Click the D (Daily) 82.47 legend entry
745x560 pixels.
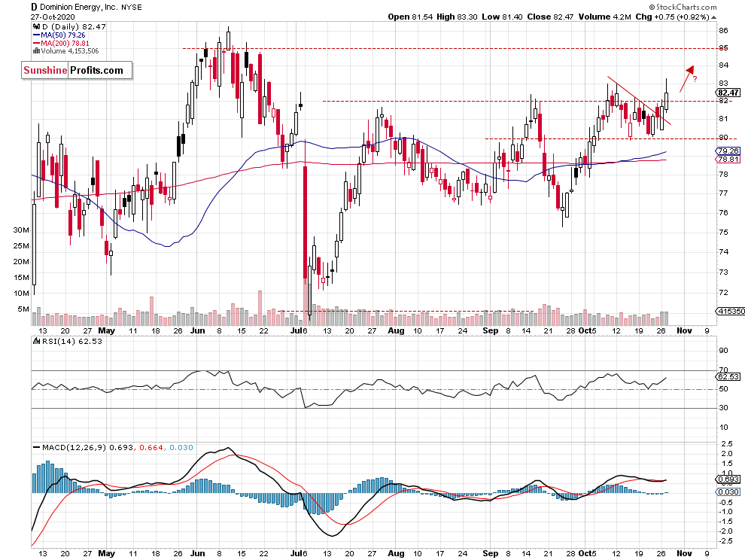click(74, 26)
